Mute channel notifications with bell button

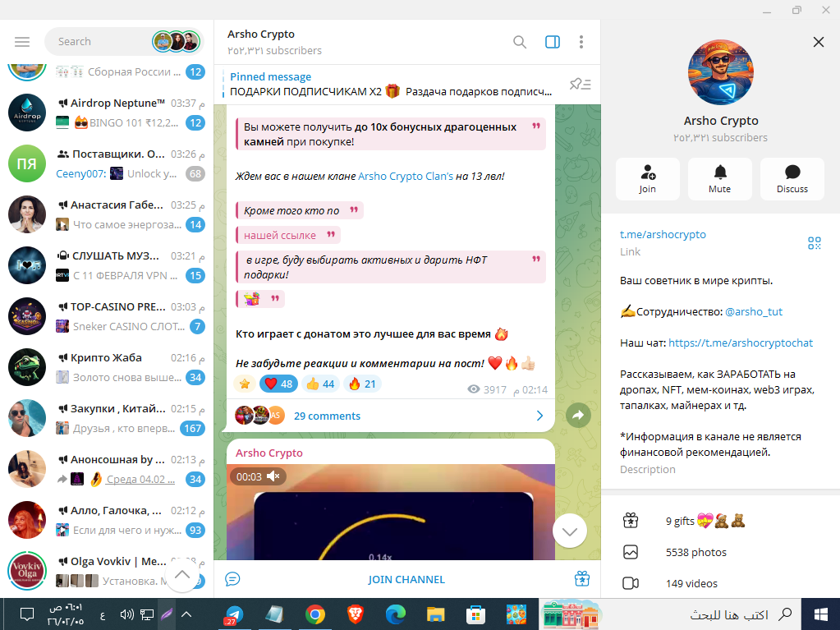click(720, 179)
